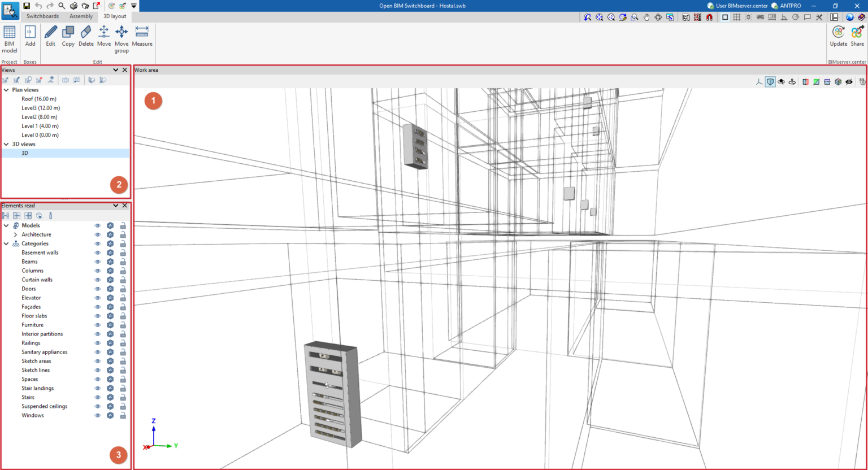This screenshot has width=868, height=470.
Task: Toggle visibility of the Furniture category
Action: point(97,325)
